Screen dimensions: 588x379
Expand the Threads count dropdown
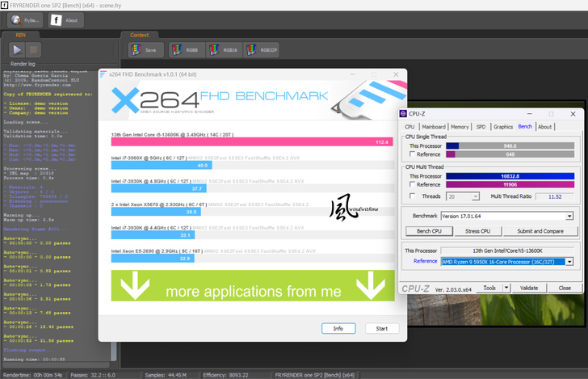point(476,196)
